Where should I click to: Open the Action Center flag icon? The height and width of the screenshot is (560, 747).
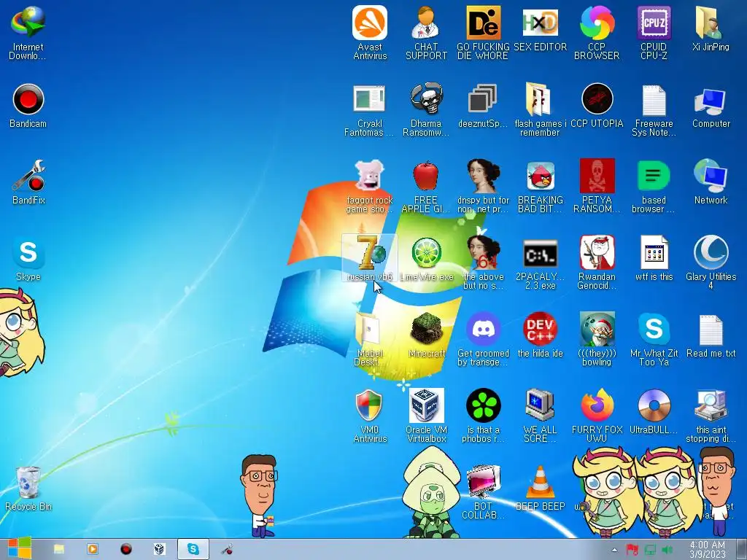click(632, 550)
